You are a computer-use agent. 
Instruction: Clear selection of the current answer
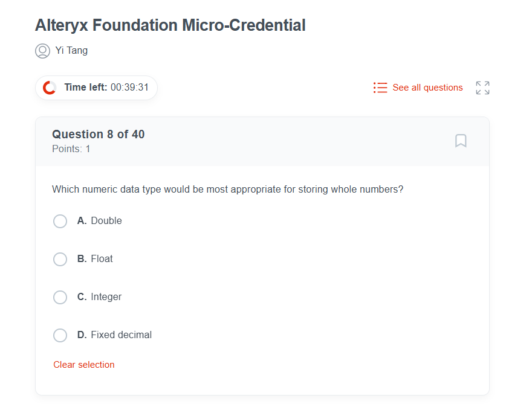pos(84,365)
